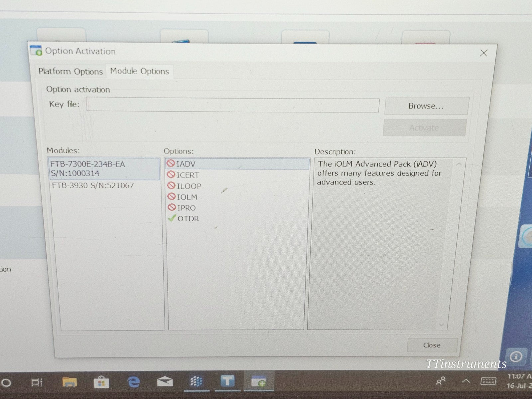Click the prohibited icon beside ICERT
The image size is (532, 399).
pos(171,174)
